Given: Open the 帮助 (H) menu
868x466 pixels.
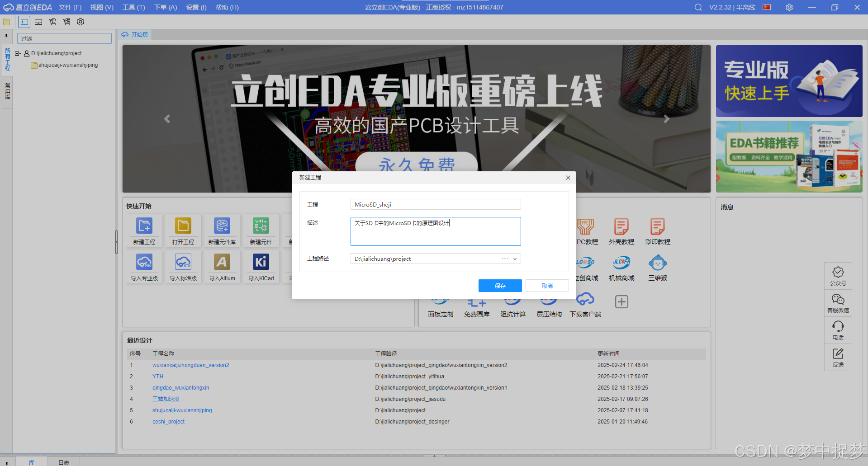Looking at the screenshot, I should pyautogui.click(x=227, y=7).
